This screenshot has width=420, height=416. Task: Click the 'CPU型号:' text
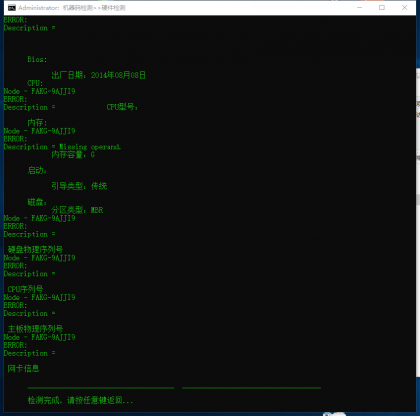coord(122,107)
